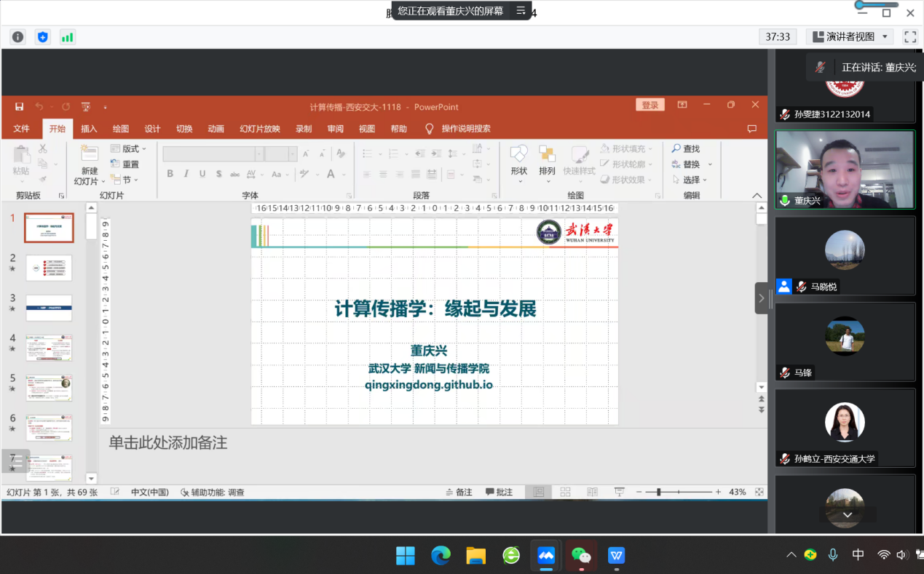The height and width of the screenshot is (574, 924).
Task: Toggle bold text formatting
Action: [170, 174]
